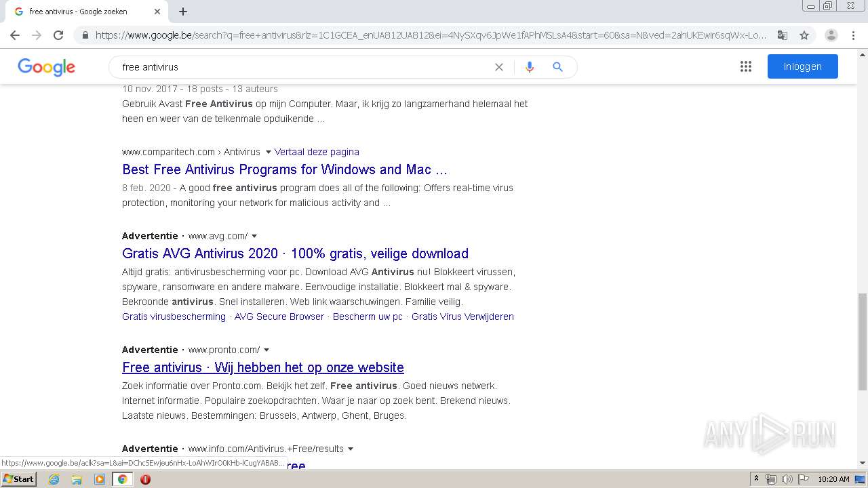Open Windows Explorer folder in taskbar
This screenshot has height=488, width=868.
pyautogui.click(x=77, y=479)
